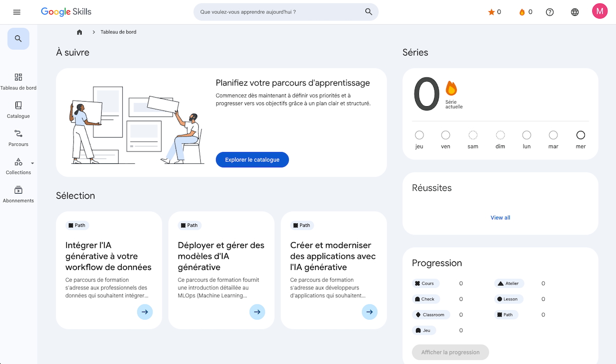Click the Path chip in Progression
This screenshot has height=364, width=616.
[506, 315]
